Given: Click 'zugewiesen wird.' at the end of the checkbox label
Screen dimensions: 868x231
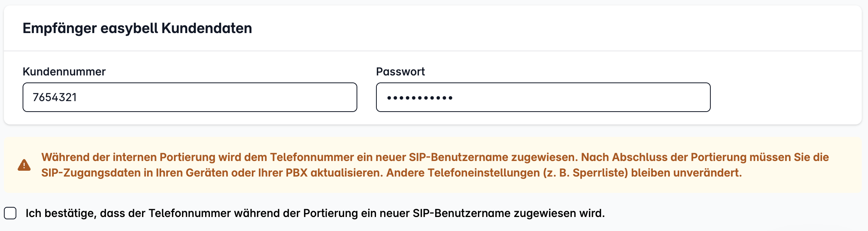Looking at the screenshot, I should tap(559, 213).
